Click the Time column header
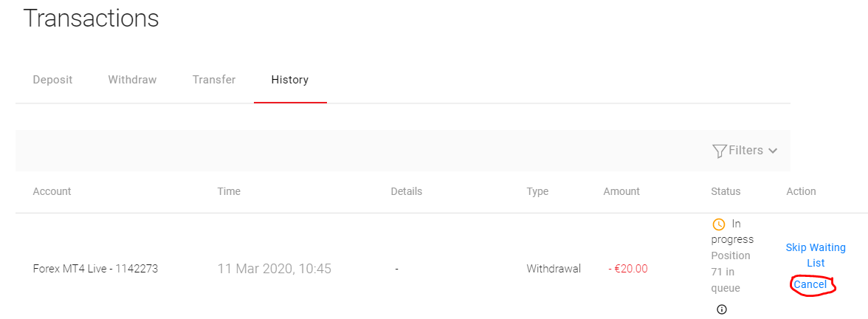Image resolution: width=868 pixels, height=319 pixels. pyautogui.click(x=229, y=191)
